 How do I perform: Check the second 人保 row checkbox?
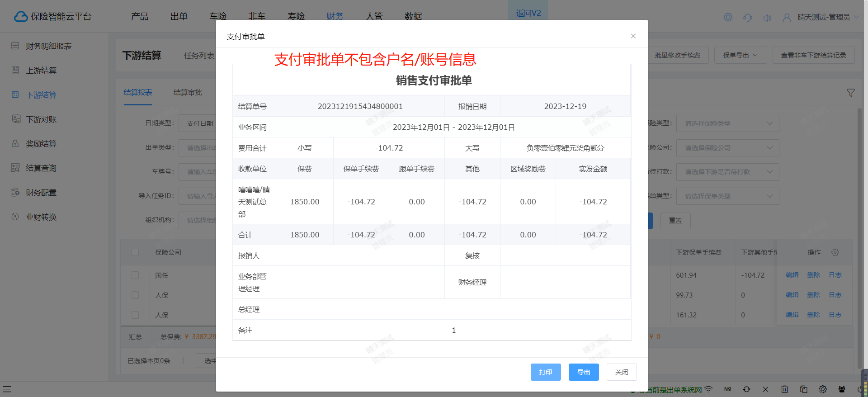(135, 315)
